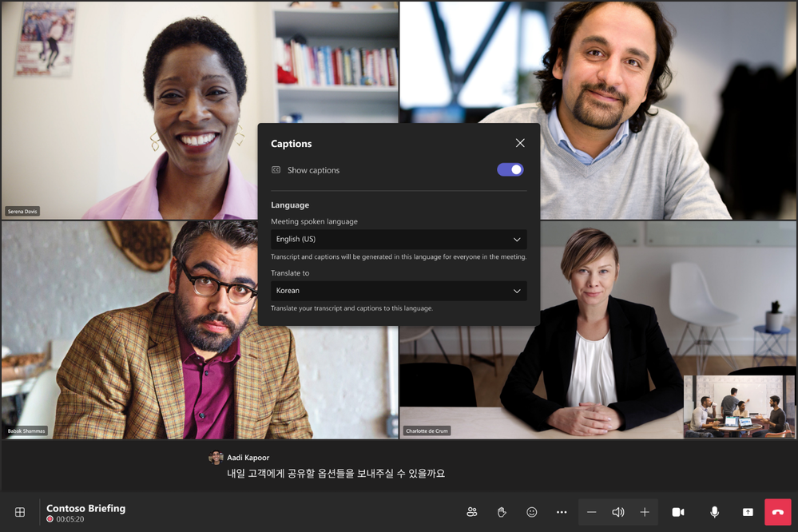The width and height of the screenshot is (798, 532).
Task: Disable Show captions
Action: pos(510,169)
